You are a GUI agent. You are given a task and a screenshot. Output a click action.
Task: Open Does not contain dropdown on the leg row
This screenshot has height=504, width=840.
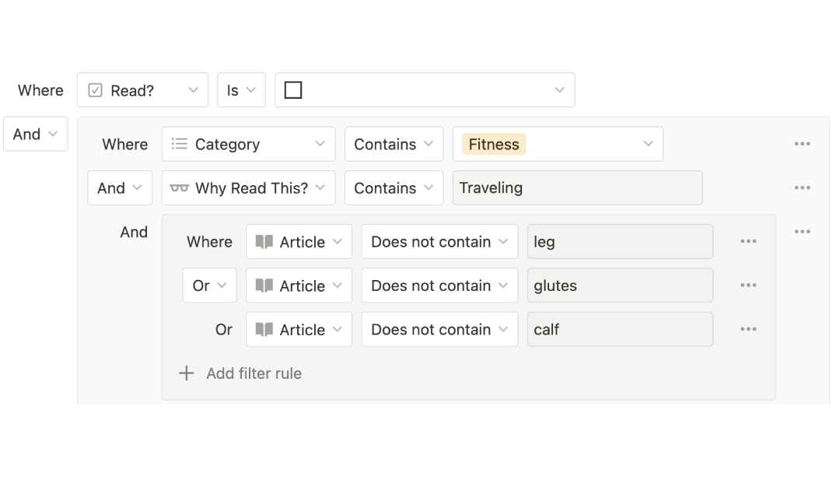pyautogui.click(x=439, y=241)
